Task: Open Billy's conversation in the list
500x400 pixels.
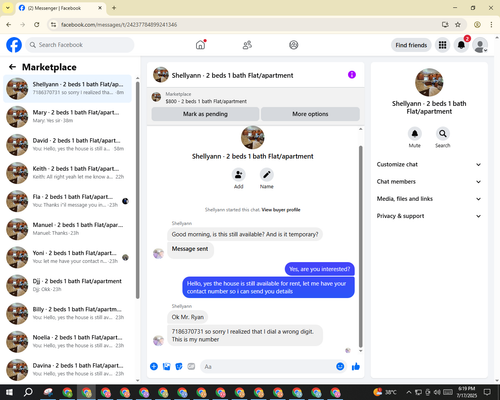Action: point(68,313)
